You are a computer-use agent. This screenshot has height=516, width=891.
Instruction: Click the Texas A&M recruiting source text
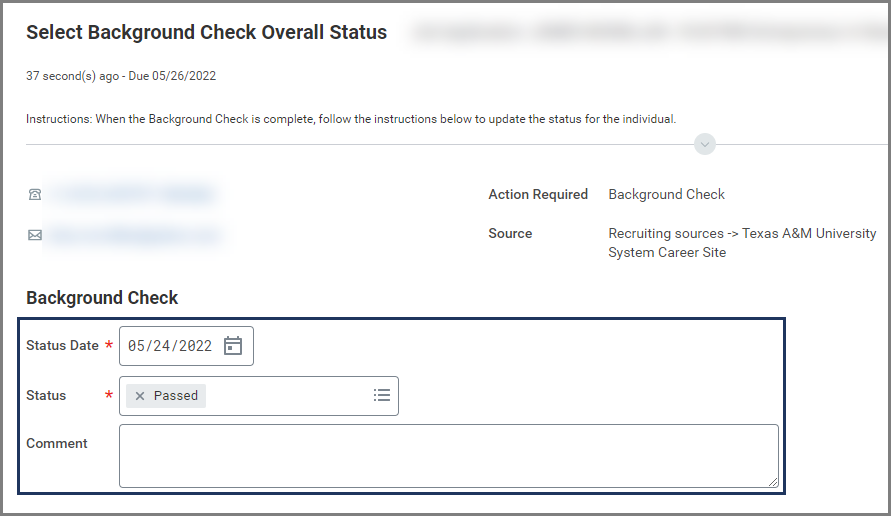(741, 243)
